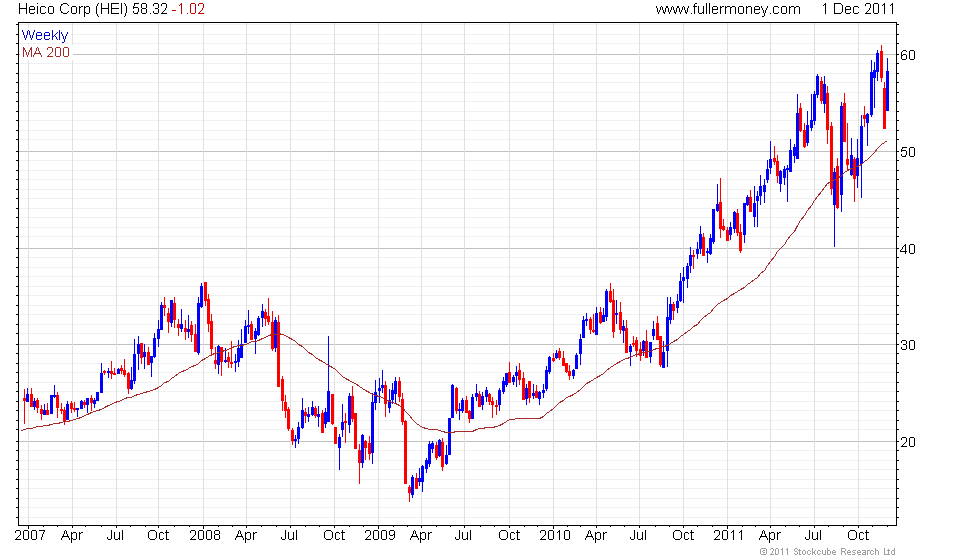The width and height of the screenshot is (980, 560).
Task: Click the Oct label preceding 2008
Action: pos(158,535)
